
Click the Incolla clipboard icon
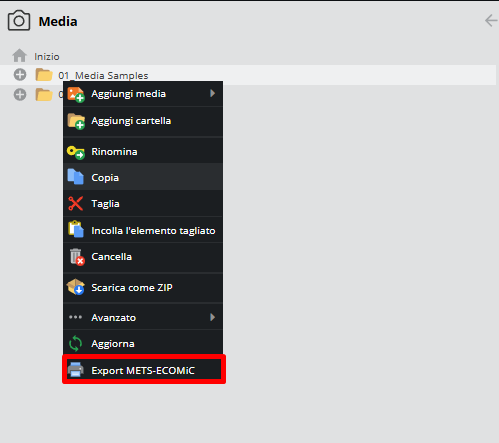[76, 229]
